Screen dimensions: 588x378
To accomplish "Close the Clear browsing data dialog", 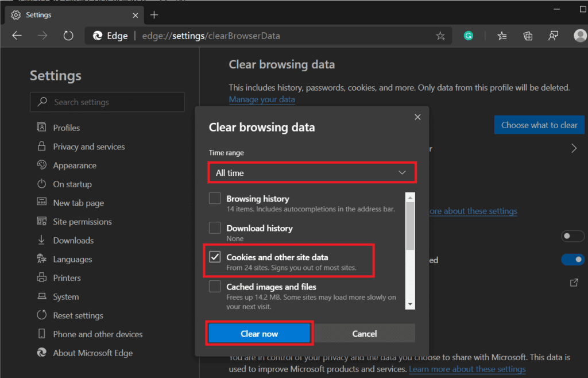I will point(417,117).
